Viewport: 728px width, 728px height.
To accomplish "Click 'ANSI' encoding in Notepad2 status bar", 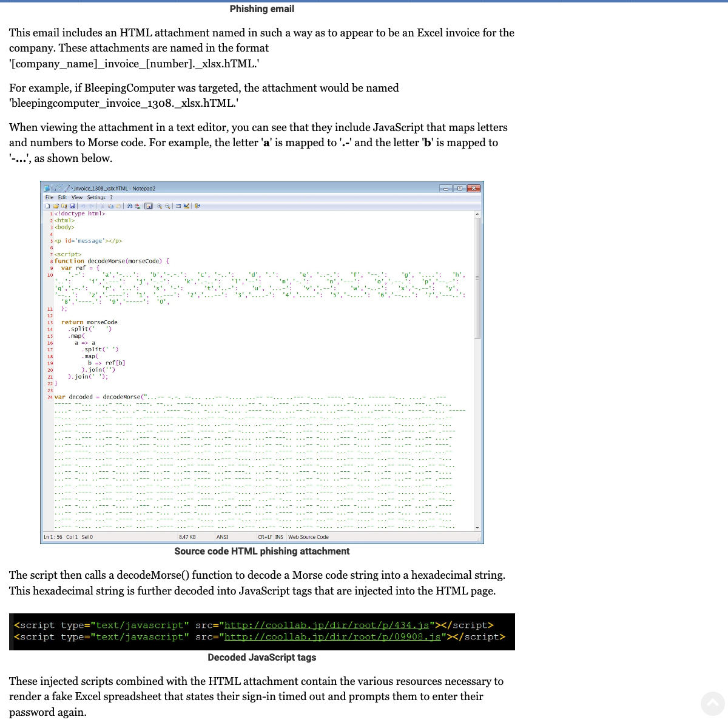I will click(x=222, y=537).
